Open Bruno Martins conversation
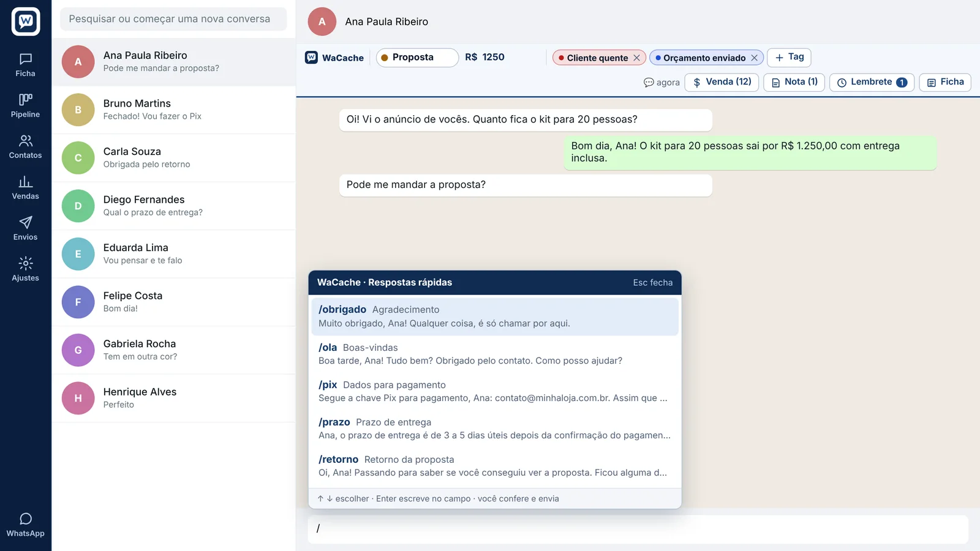Screen dimensions: 980x551 [174, 110]
